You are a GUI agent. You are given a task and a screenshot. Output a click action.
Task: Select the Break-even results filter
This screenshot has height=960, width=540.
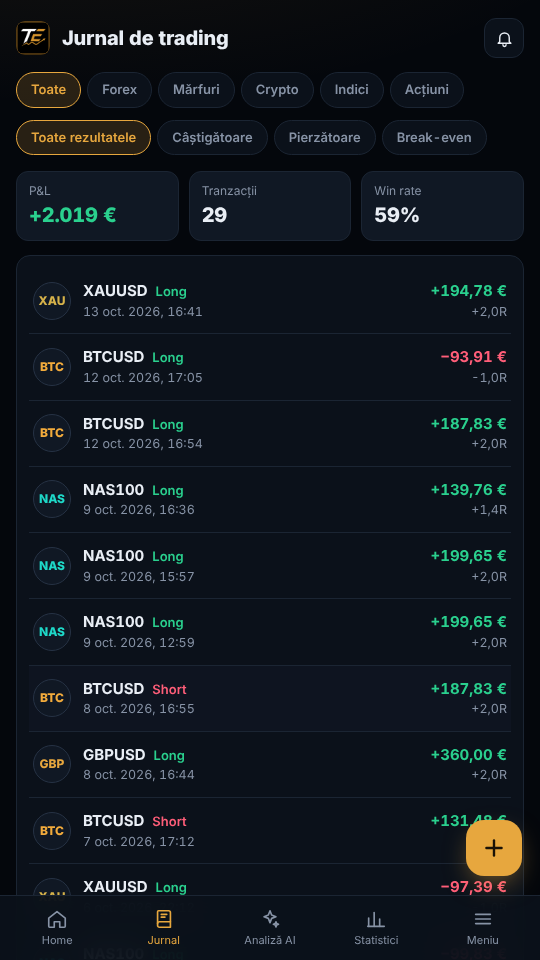tap(434, 138)
